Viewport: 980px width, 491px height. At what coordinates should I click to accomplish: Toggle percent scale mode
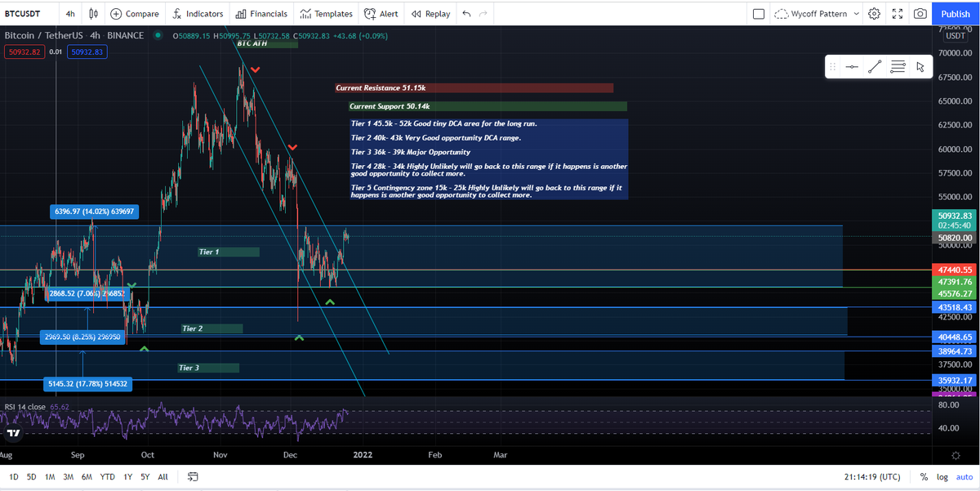tap(924, 476)
